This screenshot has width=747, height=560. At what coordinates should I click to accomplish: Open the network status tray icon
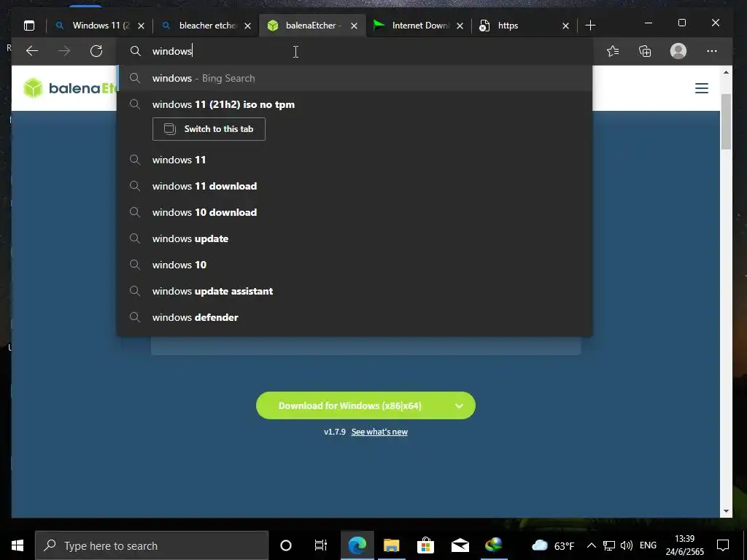point(609,545)
